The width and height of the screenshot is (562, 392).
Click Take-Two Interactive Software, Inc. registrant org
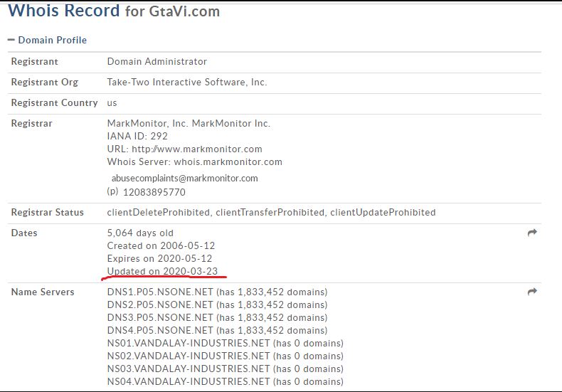[x=187, y=83]
